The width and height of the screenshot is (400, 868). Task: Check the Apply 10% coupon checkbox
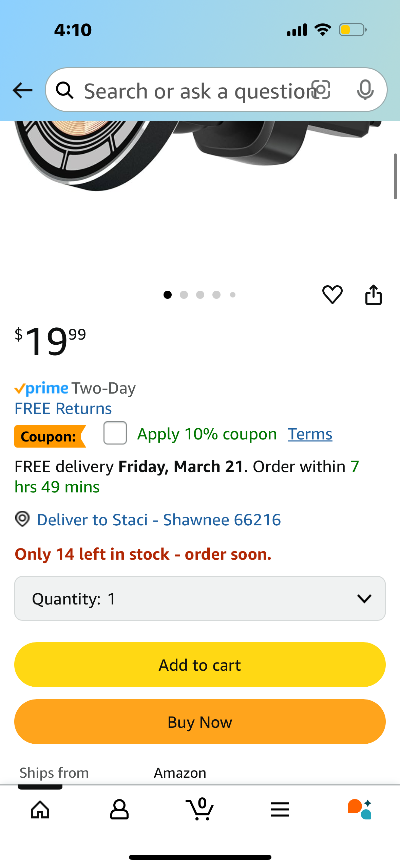pyautogui.click(x=115, y=433)
